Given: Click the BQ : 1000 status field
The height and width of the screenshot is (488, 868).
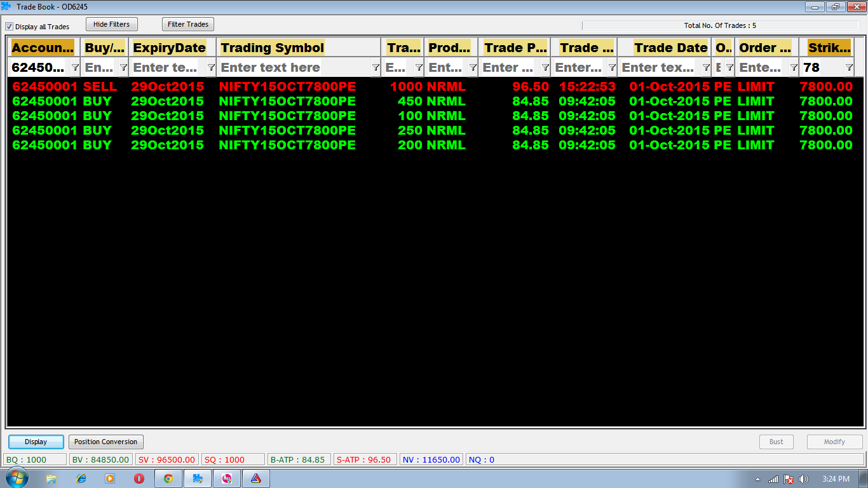Looking at the screenshot, I should coord(35,459).
